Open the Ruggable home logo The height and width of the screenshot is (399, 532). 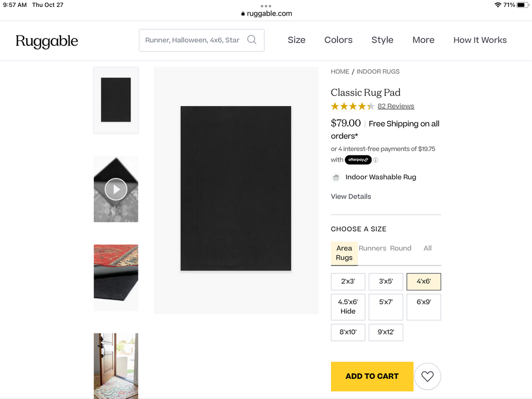(47, 41)
